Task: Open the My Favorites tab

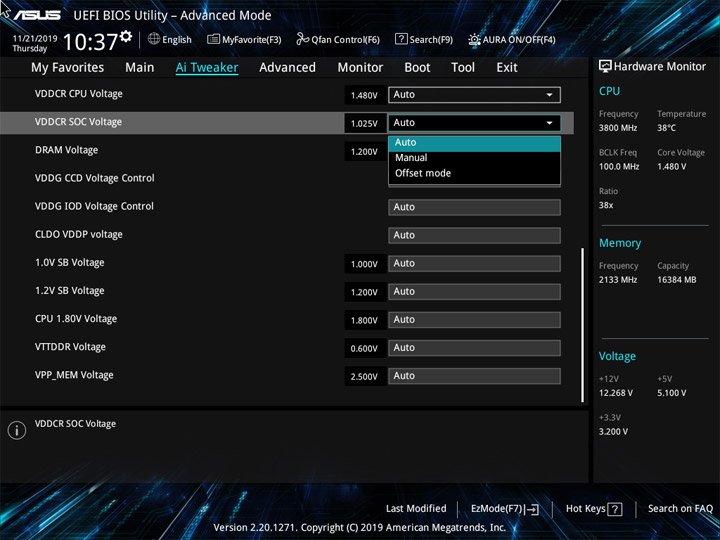Action: (68, 68)
